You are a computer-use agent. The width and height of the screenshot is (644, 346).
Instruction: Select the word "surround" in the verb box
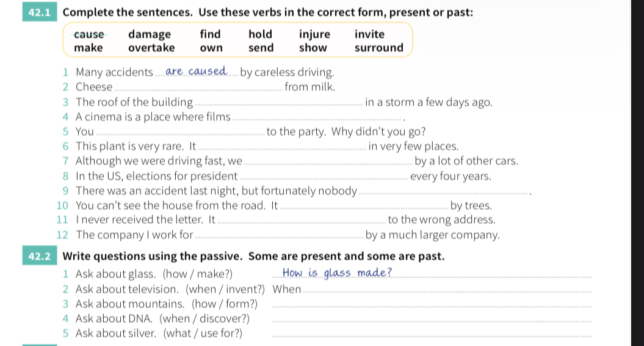[379, 48]
